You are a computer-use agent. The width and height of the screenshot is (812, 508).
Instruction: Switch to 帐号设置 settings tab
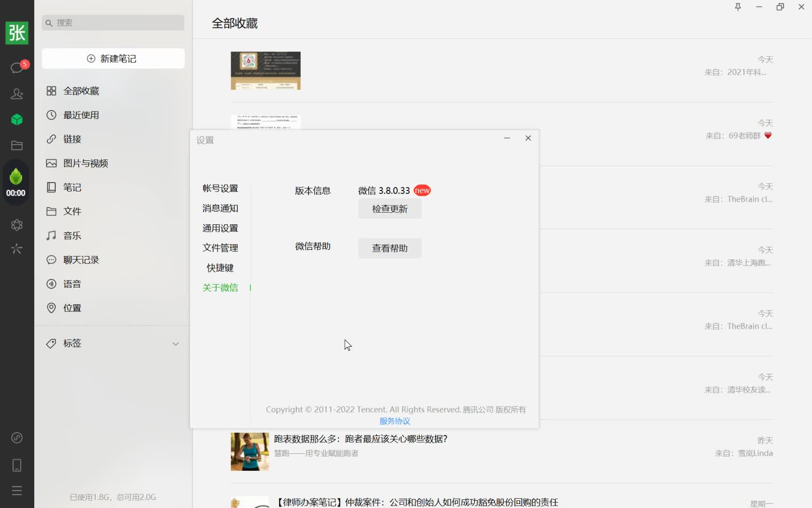220,188
